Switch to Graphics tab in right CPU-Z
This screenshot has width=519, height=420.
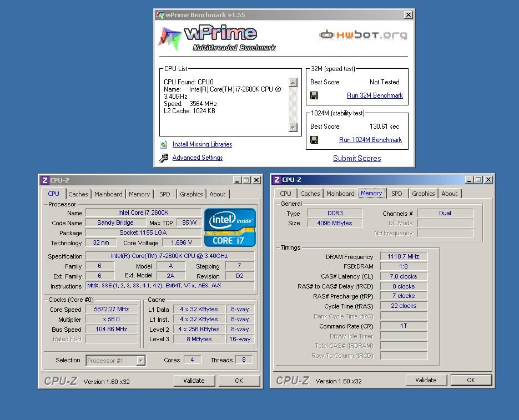point(424,194)
